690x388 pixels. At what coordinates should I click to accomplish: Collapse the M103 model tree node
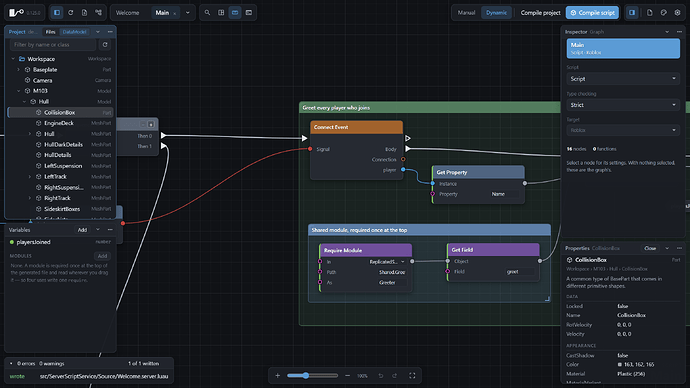[18, 91]
